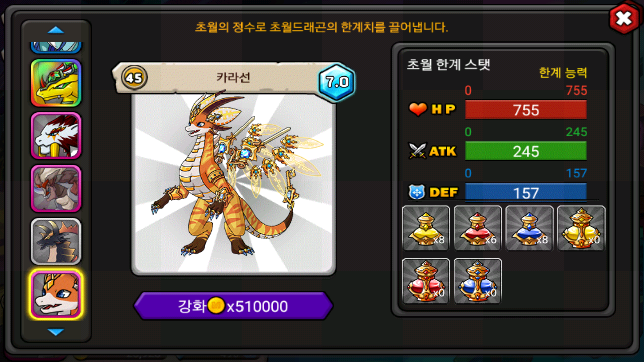
Task: Choose the pale horned beast dragon portrait
Action: 56,189
